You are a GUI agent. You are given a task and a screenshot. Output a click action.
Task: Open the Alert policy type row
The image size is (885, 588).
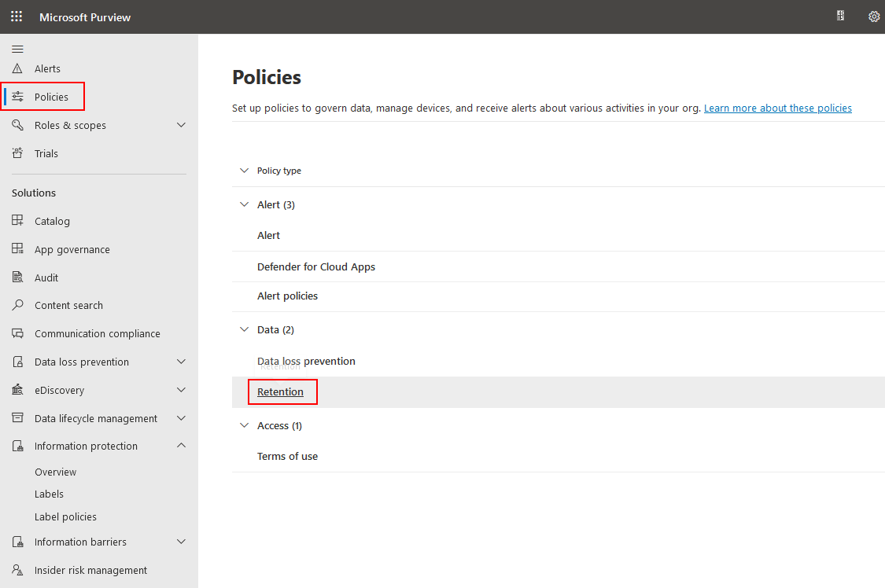[269, 236]
